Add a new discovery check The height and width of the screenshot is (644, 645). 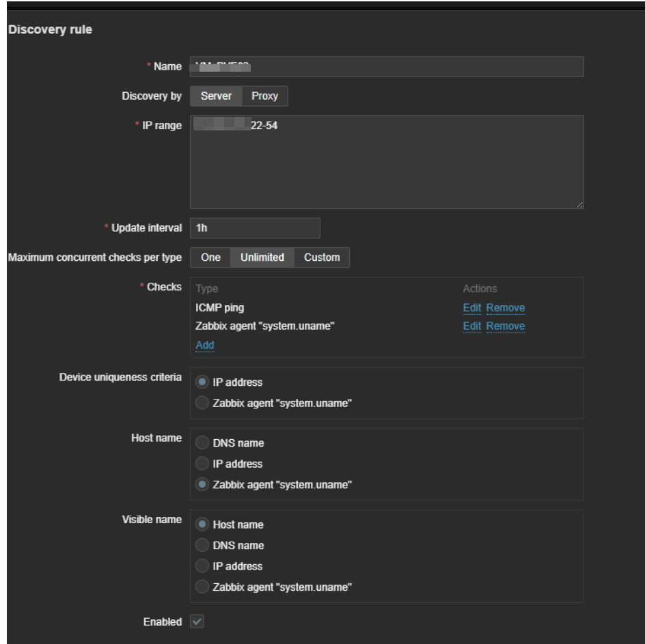205,345
